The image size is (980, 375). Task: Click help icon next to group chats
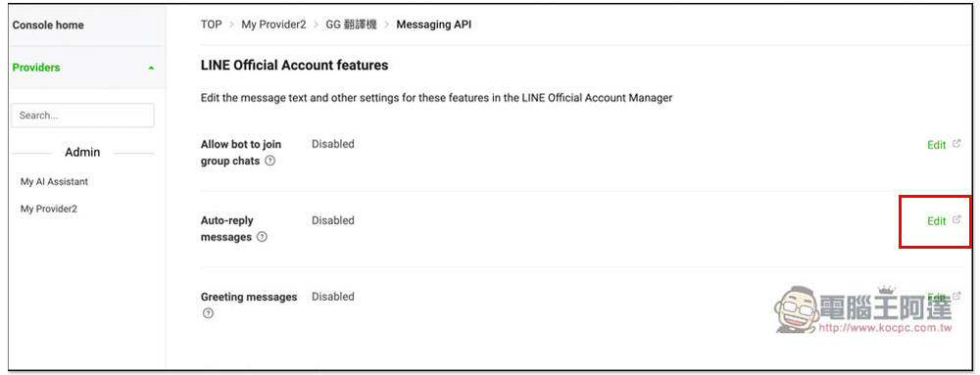coord(270,161)
